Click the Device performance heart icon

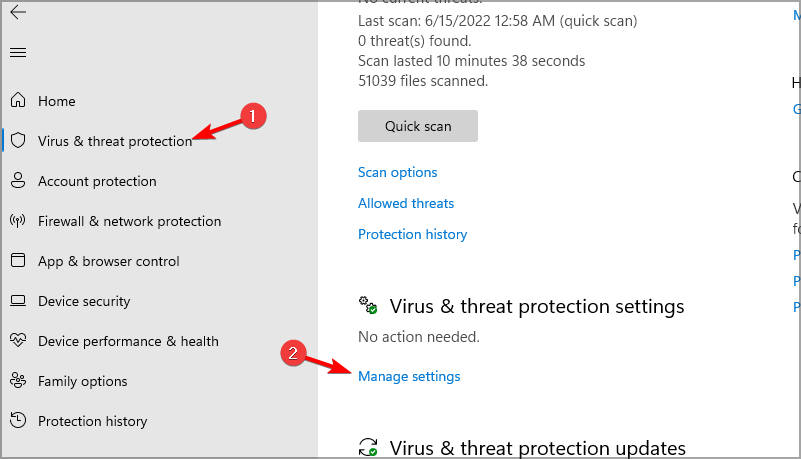[18, 341]
